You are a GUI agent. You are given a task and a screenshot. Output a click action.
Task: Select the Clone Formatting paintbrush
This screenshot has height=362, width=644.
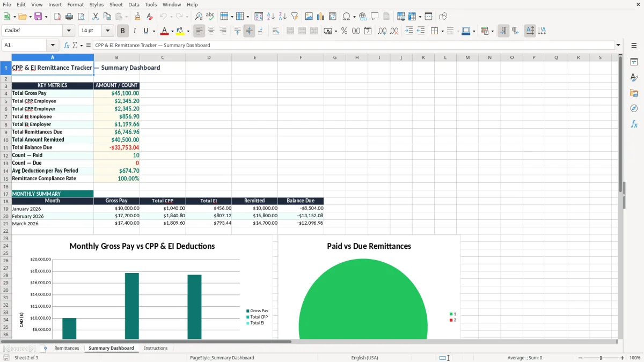tap(137, 17)
